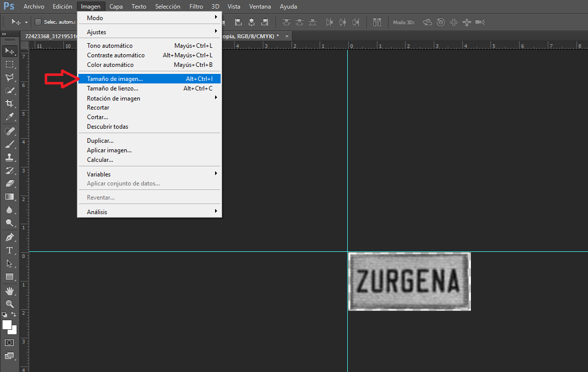Select the Clone Stamp tool
Image resolution: width=588 pixels, height=372 pixels.
click(10, 157)
